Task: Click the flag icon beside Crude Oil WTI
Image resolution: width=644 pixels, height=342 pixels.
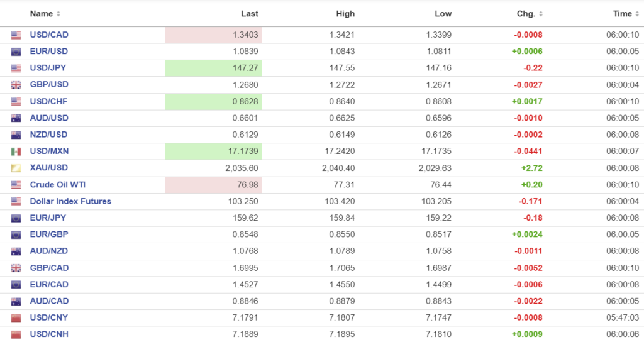Action: click(16, 185)
